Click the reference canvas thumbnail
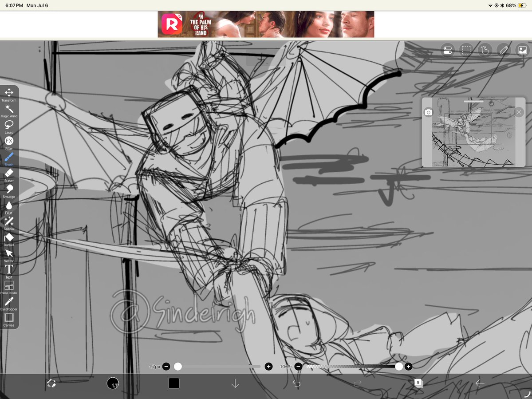This screenshot has width=532, height=399. pyautogui.click(x=473, y=132)
